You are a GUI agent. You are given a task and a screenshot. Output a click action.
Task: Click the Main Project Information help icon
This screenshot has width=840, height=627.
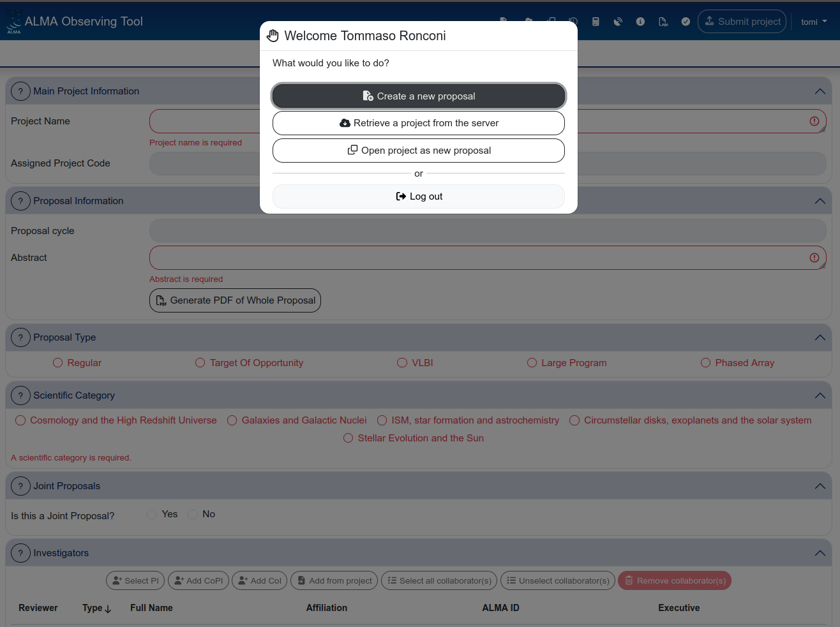coord(20,91)
